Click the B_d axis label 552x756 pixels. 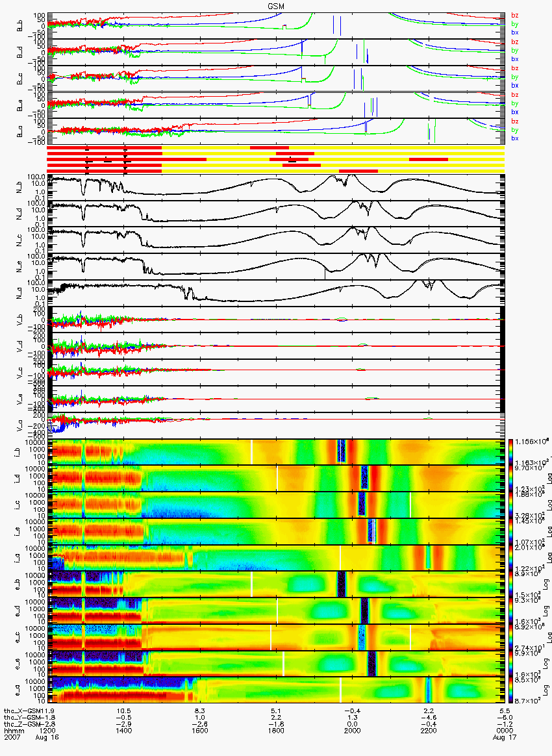(x=20, y=52)
